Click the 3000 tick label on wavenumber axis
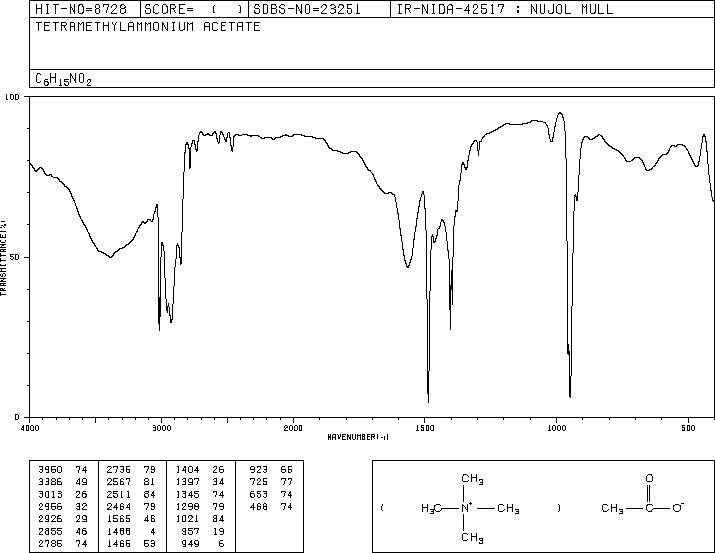This screenshot has height=553, width=715. (x=161, y=428)
